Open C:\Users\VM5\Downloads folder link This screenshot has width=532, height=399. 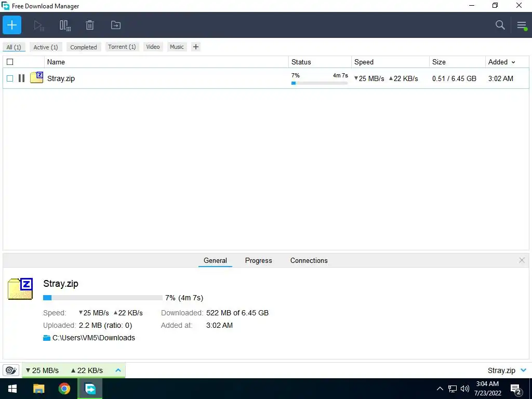point(94,338)
